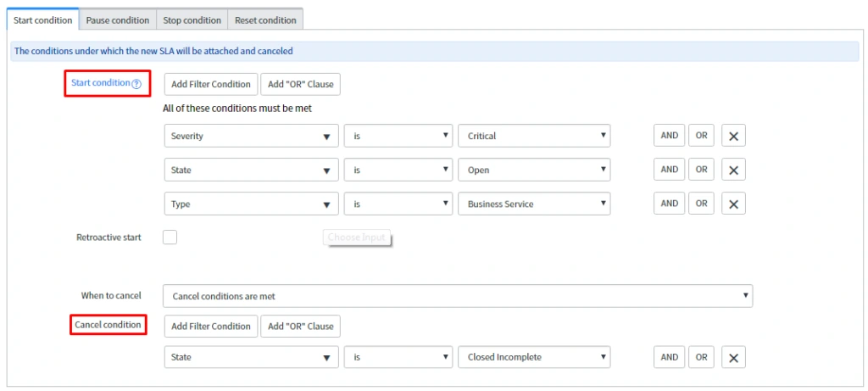Open the Severity field dropdown
Viewport: 868px width, 391px height.
click(x=251, y=136)
